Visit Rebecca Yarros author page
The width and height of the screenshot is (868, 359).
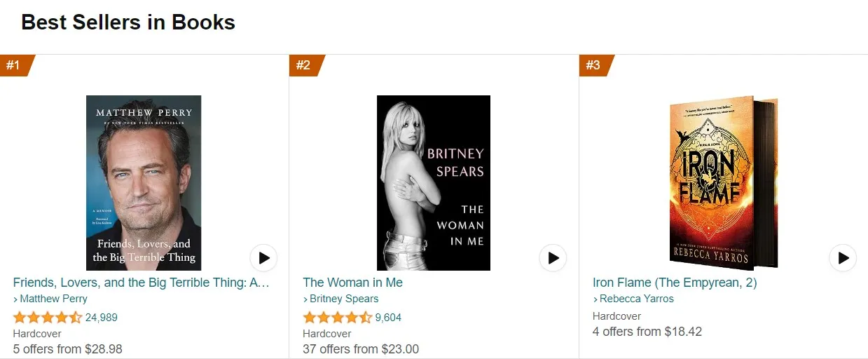click(x=636, y=299)
